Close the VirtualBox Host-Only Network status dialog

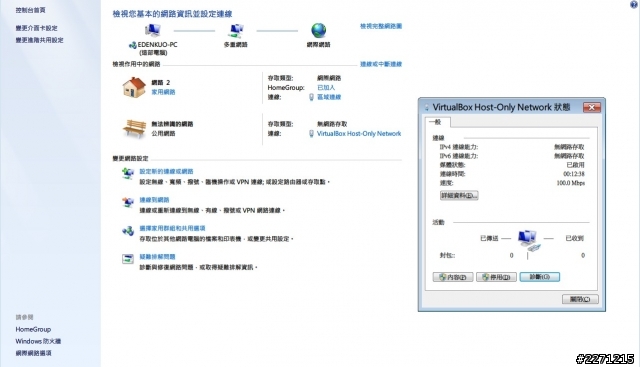592,107
